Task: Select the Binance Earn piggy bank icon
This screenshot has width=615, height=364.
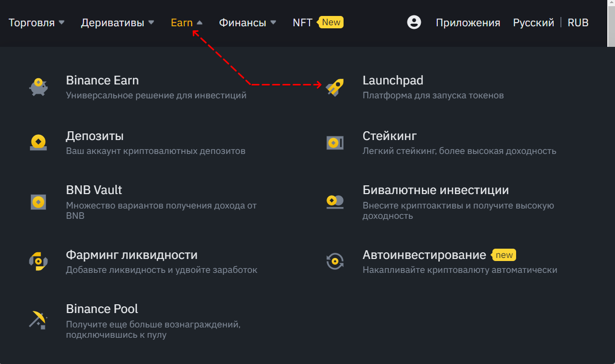Action: (38, 86)
